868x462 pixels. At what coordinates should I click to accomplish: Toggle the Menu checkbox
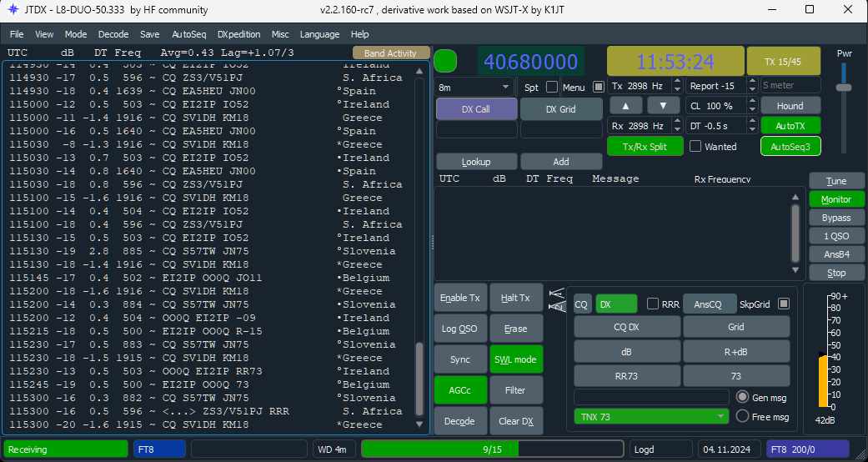(599, 87)
